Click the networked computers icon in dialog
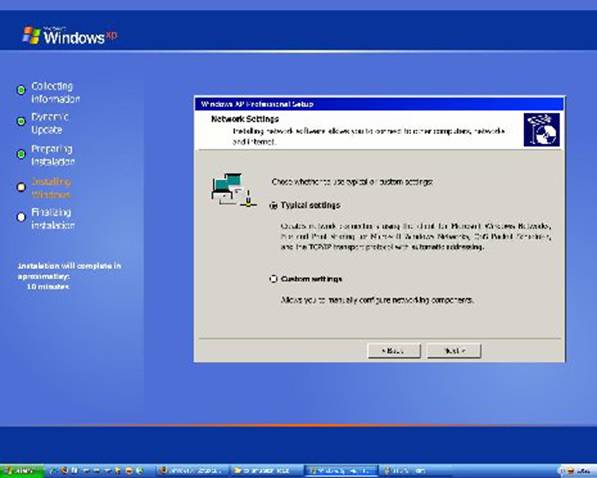Image resolution: width=597 pixels, height=478 pixels. (x=234, y=189)
